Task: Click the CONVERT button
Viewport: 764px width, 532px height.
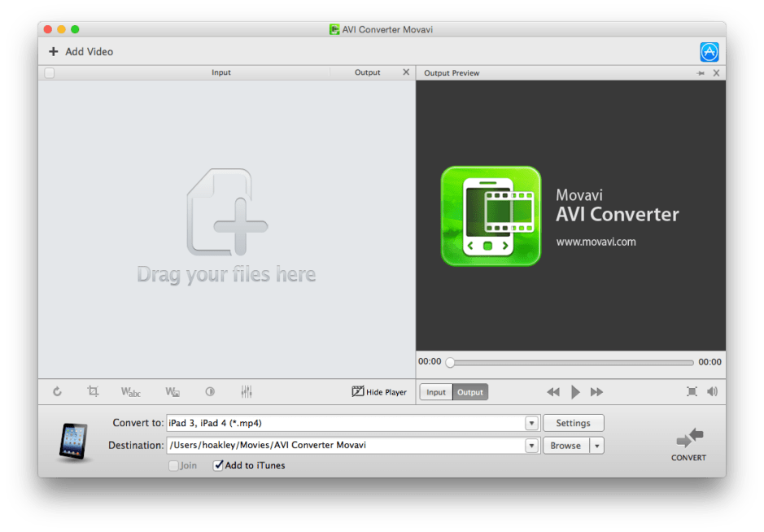Action: click(688, 445)
